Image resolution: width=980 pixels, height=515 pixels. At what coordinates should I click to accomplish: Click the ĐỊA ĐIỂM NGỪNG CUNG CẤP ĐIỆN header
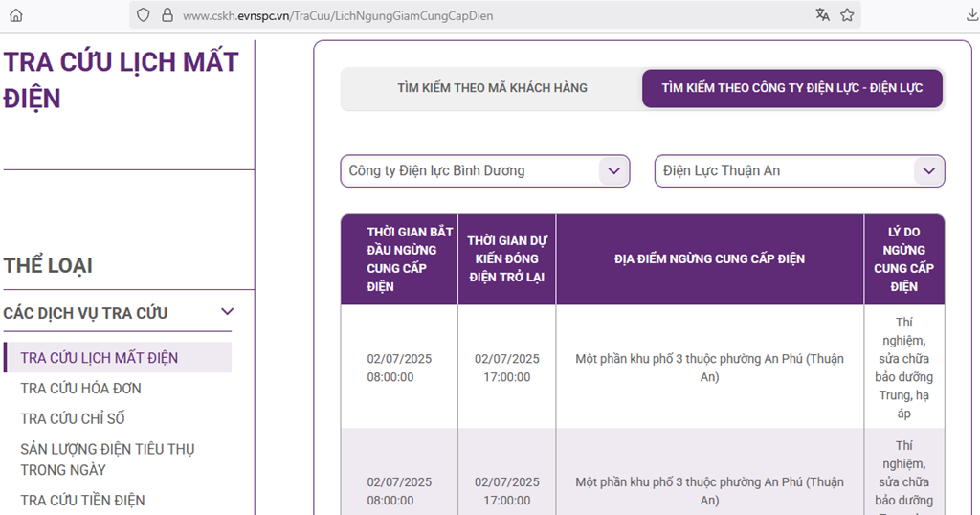coord(709,259)
